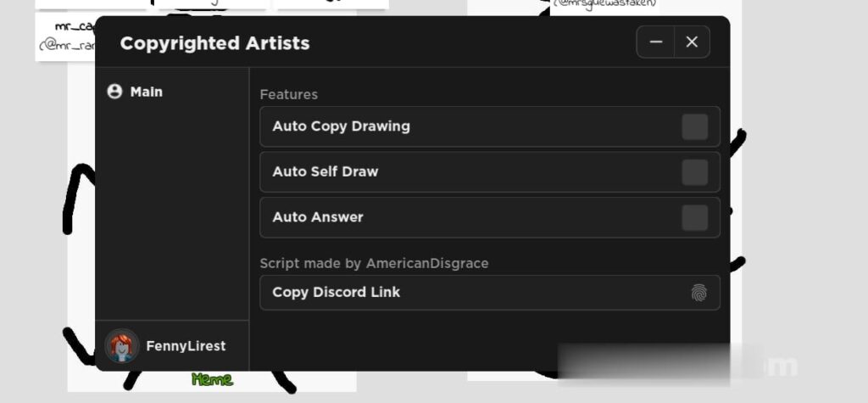Click the mr_ca name card at top-left

click(x=65, y=36)
